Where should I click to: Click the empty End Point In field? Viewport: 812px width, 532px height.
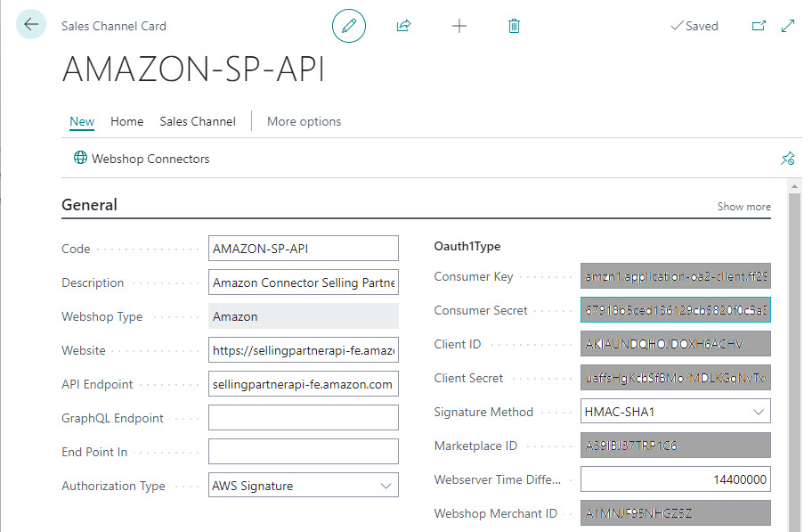(x=304, y=452)
